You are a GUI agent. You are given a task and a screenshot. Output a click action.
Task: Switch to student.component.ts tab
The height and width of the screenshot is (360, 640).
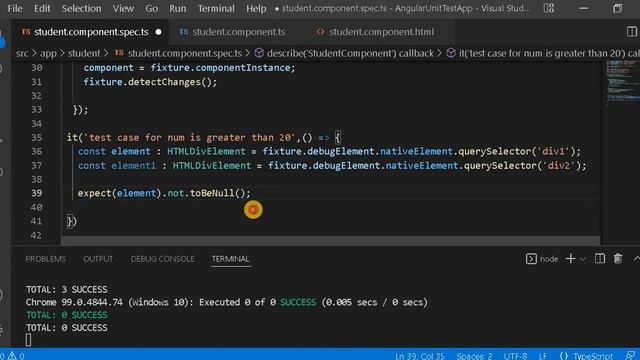coord(239,32)
